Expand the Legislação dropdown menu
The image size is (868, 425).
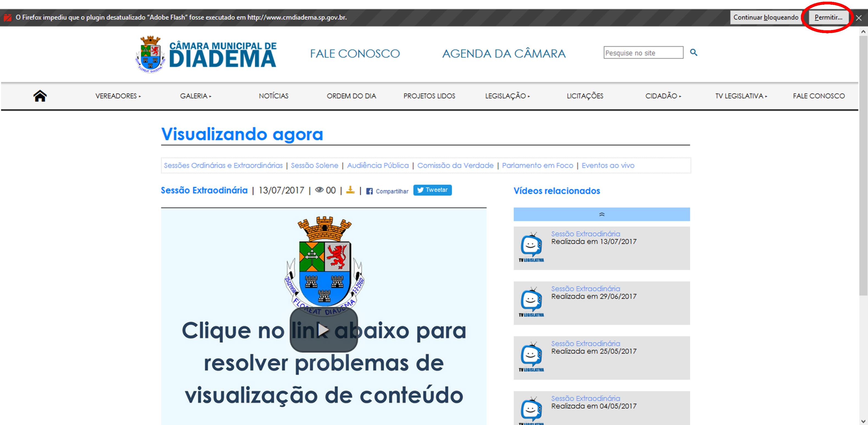507,96
